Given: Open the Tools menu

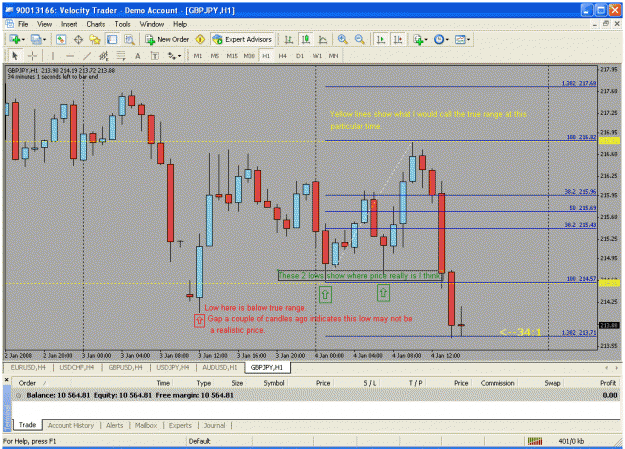Looking at the screenshot, I should tap(122, 24).
